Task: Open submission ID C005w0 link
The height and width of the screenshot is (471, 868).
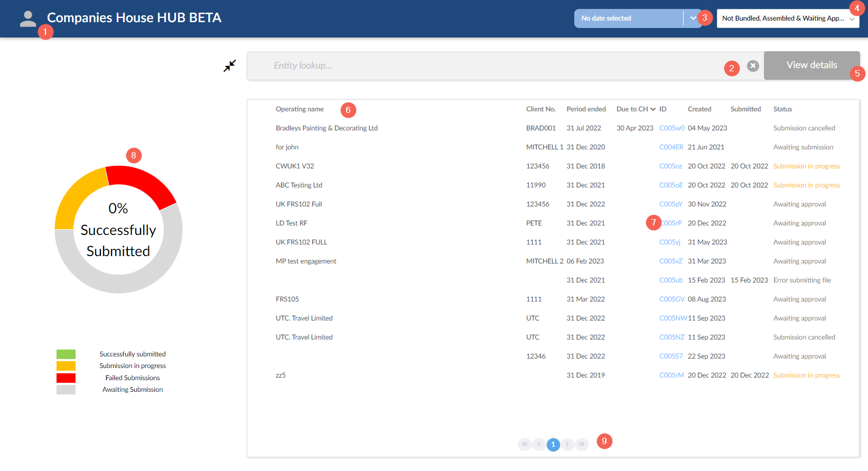Action: tap(671, 128)
